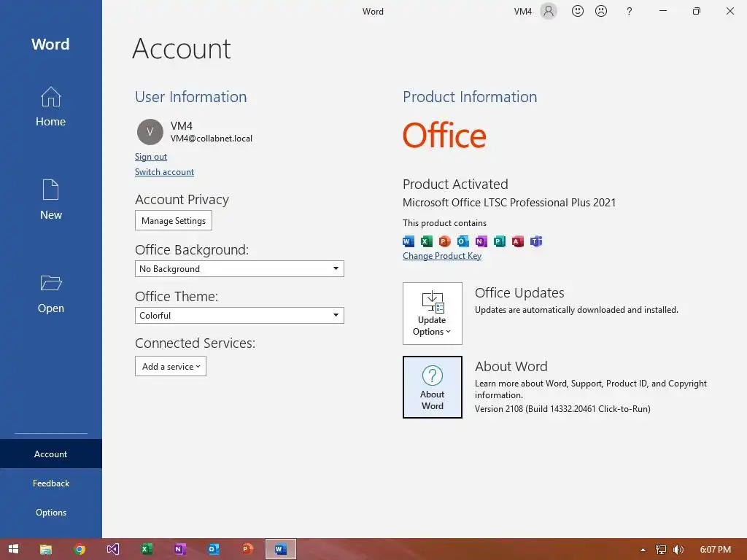Click the network icon in system tray

[x=661, y=550]
